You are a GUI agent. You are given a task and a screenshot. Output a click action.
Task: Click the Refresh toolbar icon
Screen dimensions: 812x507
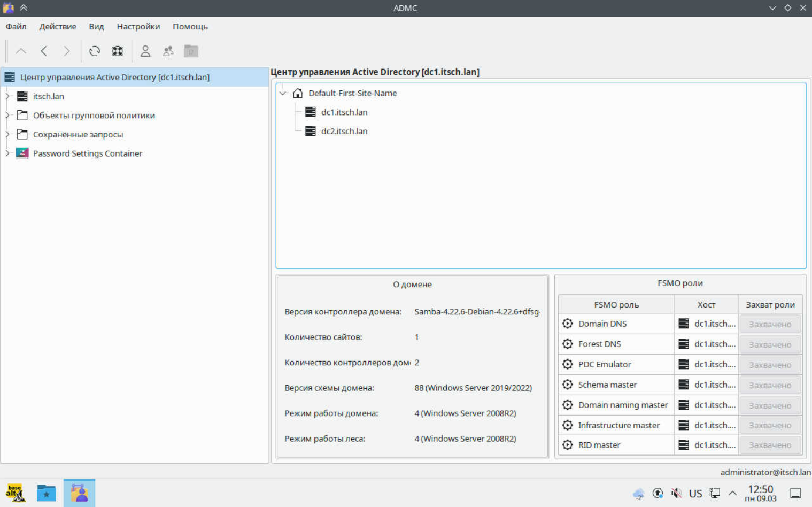point(95,51)
